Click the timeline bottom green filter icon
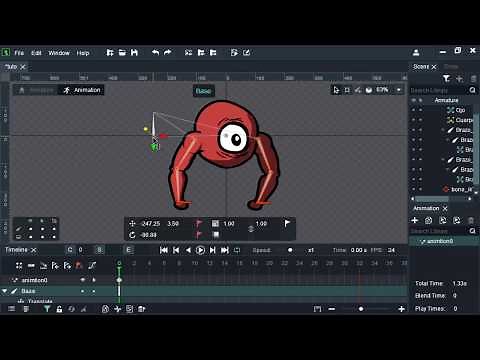Screen dimensions: 480x360 point(47,309)
